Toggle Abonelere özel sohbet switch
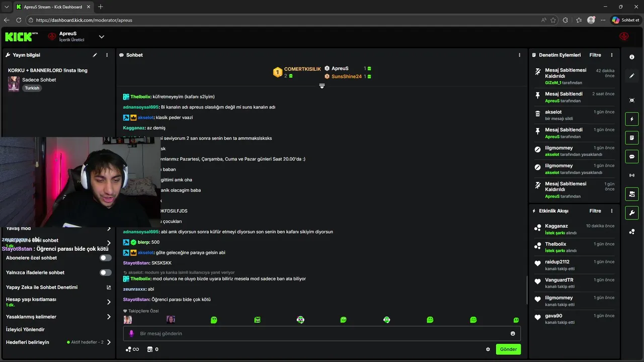The image size is (644, 362). (106, 258)
